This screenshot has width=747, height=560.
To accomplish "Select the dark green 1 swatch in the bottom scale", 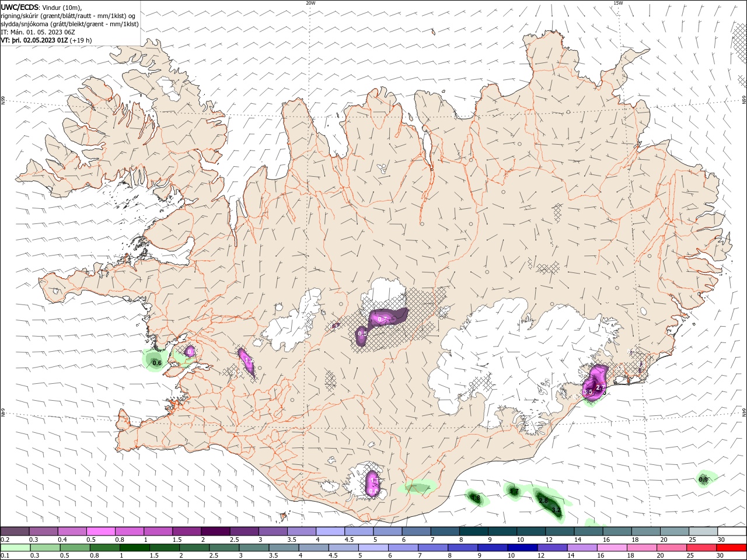I will [134, 548].
